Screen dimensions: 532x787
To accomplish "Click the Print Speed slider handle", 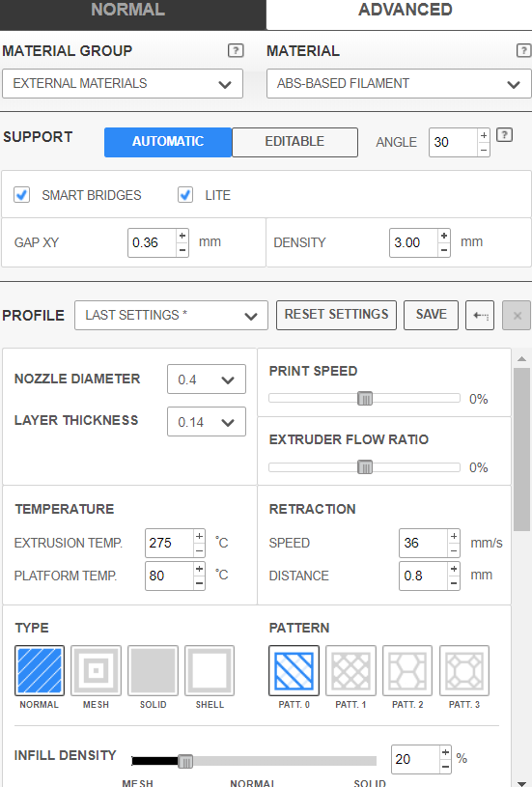I will tap(365, 399).
